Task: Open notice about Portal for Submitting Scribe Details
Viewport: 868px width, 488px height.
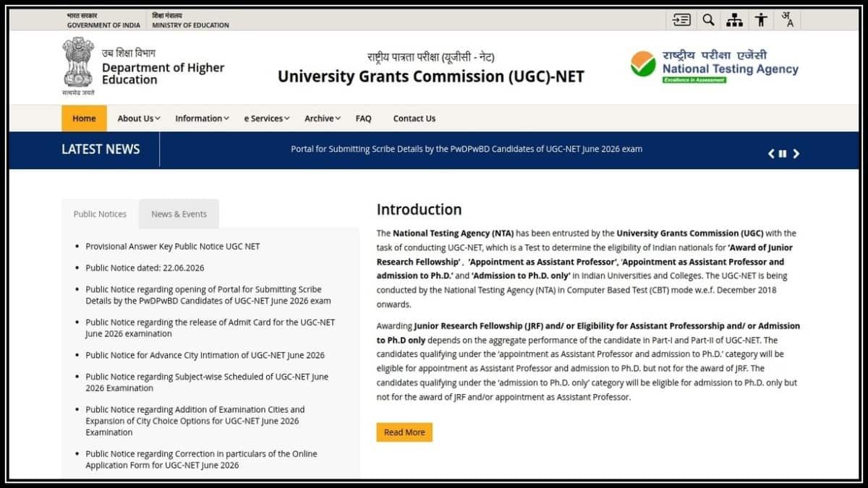Action: click(x=208, y=295)
